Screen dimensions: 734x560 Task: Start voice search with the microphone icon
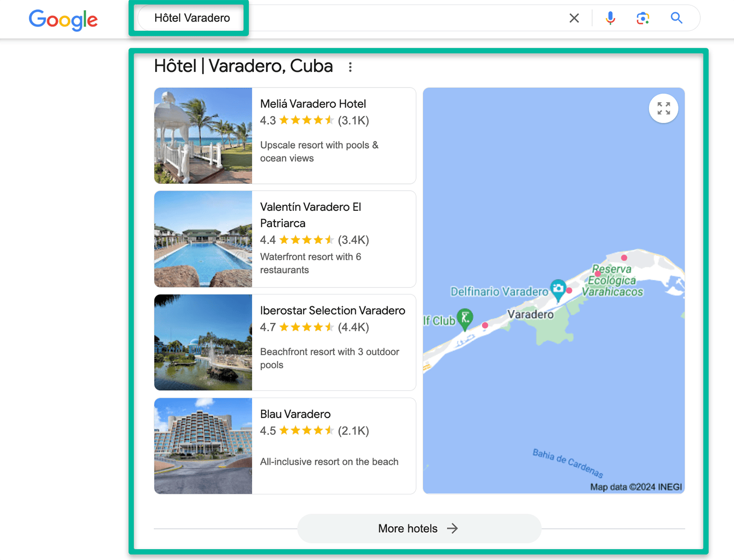click(x=610, y=18)
